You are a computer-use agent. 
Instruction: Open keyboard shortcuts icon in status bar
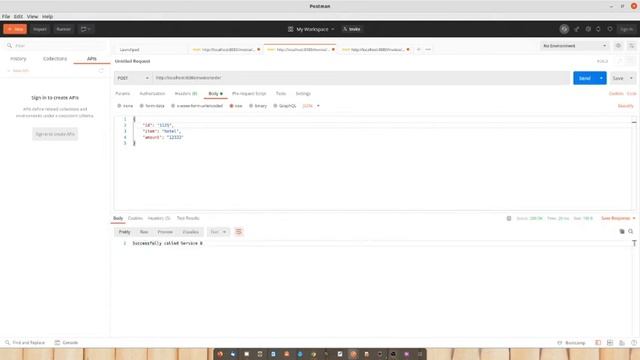click(622, 342)
